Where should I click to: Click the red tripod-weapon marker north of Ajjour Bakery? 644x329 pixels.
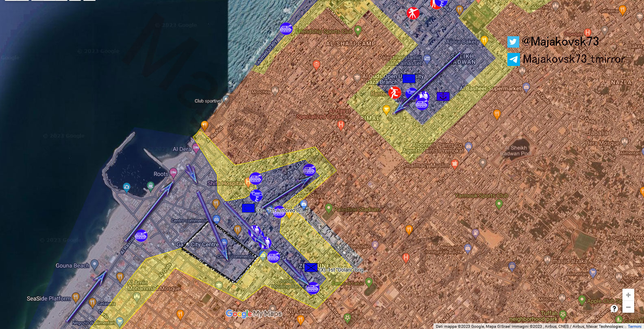pos(413,13)
